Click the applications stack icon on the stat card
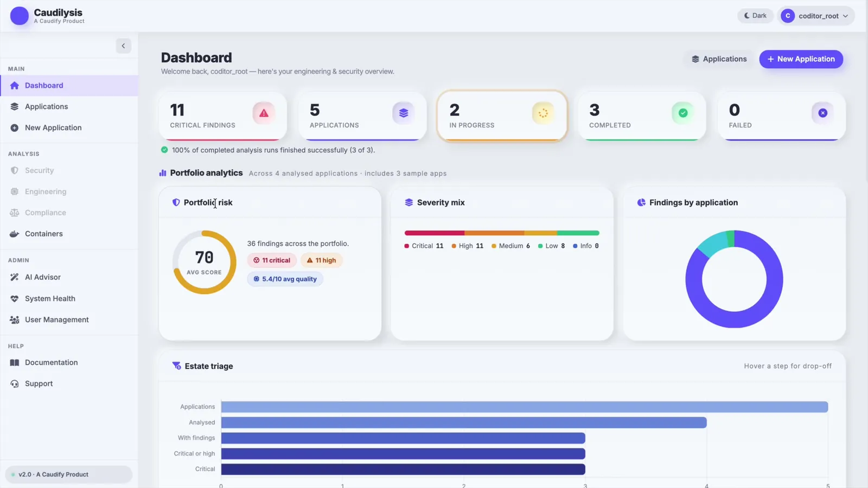The width and height of the screenshot is (868, 488). coord(404,113)
